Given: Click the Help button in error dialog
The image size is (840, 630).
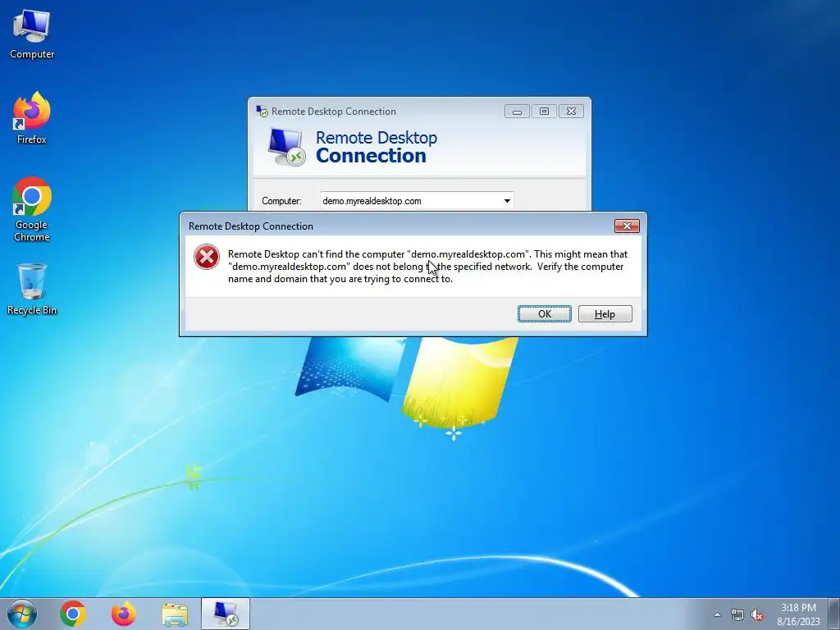Looking at the screenshot, I should 605,314.
